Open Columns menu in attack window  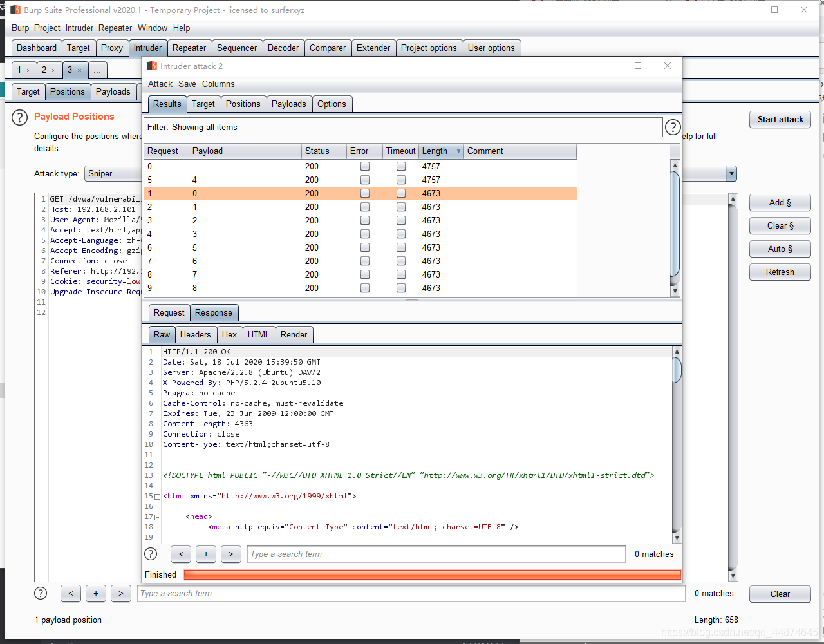tap(218, 84)
